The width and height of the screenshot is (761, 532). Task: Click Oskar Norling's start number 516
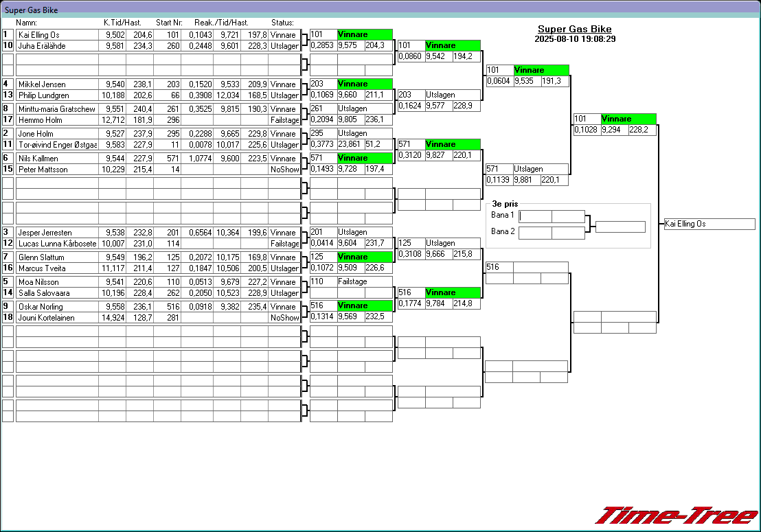[167, 307]
